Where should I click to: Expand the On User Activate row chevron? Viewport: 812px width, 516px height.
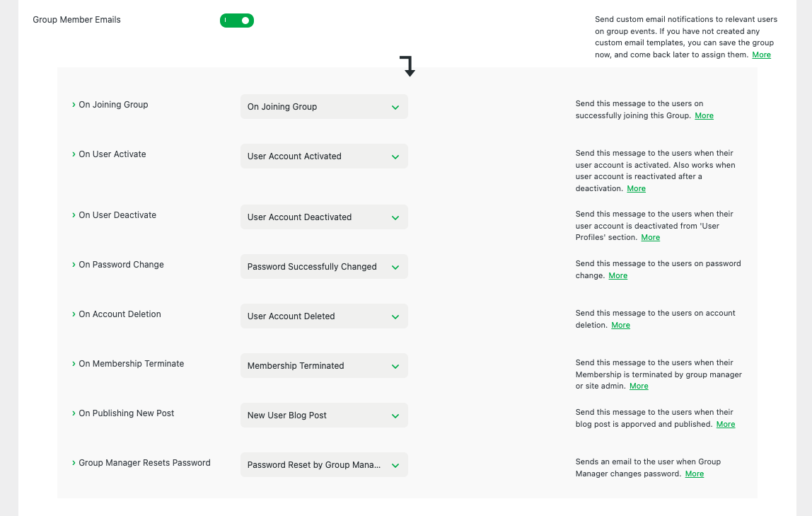coord(74,154)
